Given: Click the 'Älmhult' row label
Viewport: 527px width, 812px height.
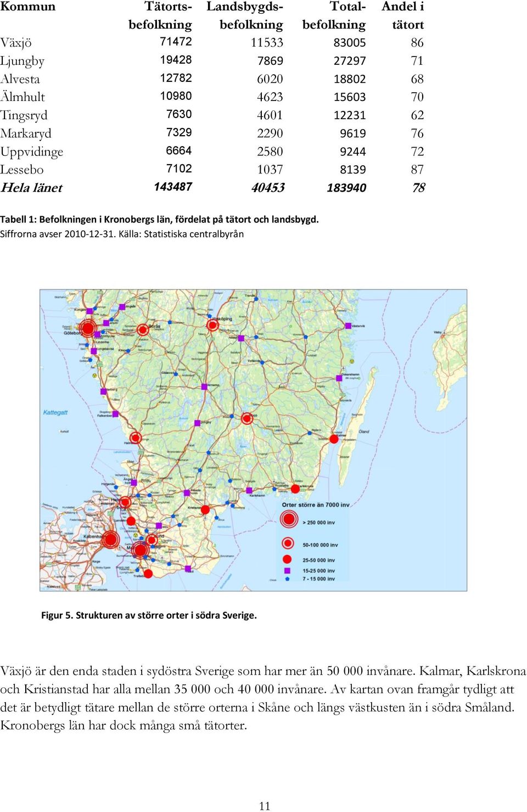Looking at the screenshot, I should (x=23, y=97).
